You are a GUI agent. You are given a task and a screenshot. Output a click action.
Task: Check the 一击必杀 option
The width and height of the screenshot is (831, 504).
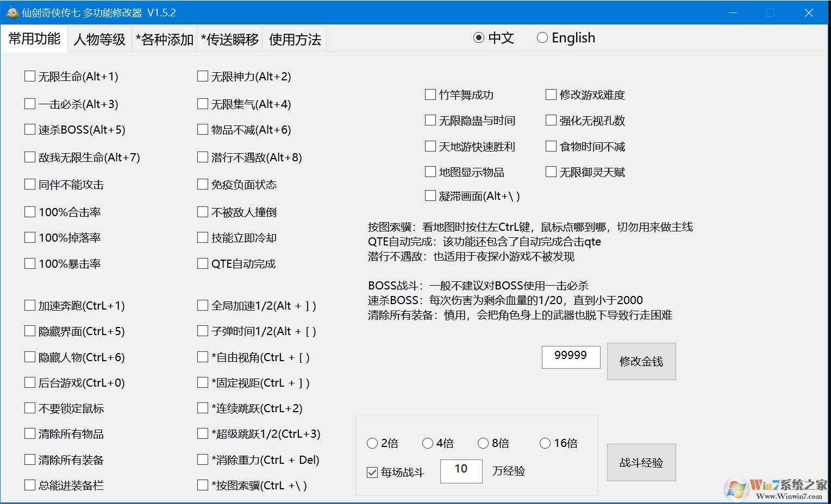tap(30, 103)
